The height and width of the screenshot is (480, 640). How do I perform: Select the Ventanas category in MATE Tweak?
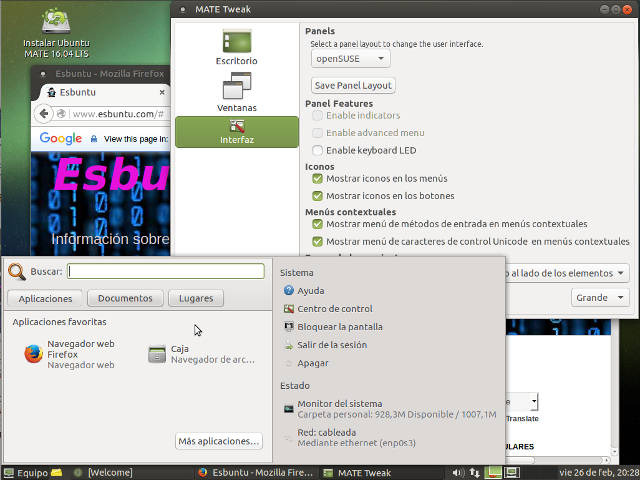pyautogui.click(x=236, y=92)
